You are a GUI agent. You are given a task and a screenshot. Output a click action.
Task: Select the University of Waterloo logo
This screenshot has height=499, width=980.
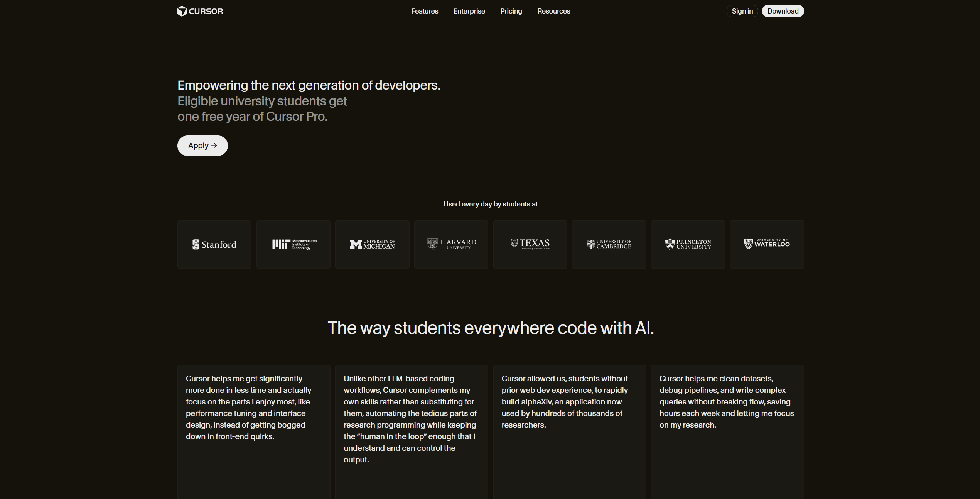[767, 244]
